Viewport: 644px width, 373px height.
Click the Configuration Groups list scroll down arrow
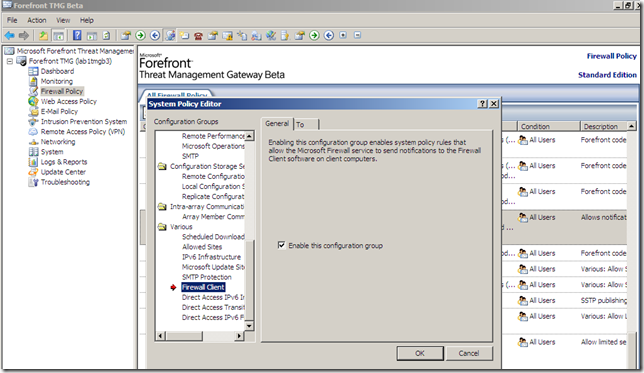tap(249, 326)
